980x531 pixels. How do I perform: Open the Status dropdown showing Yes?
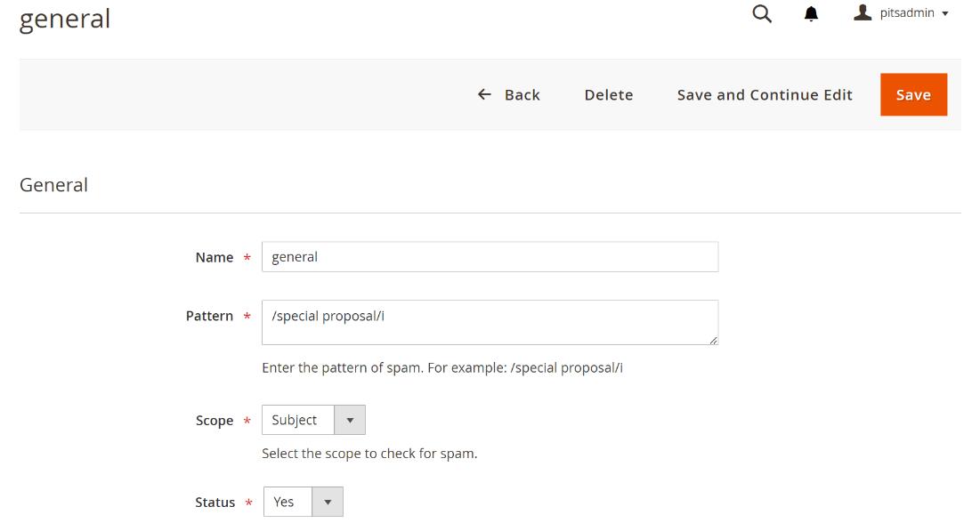288,502
